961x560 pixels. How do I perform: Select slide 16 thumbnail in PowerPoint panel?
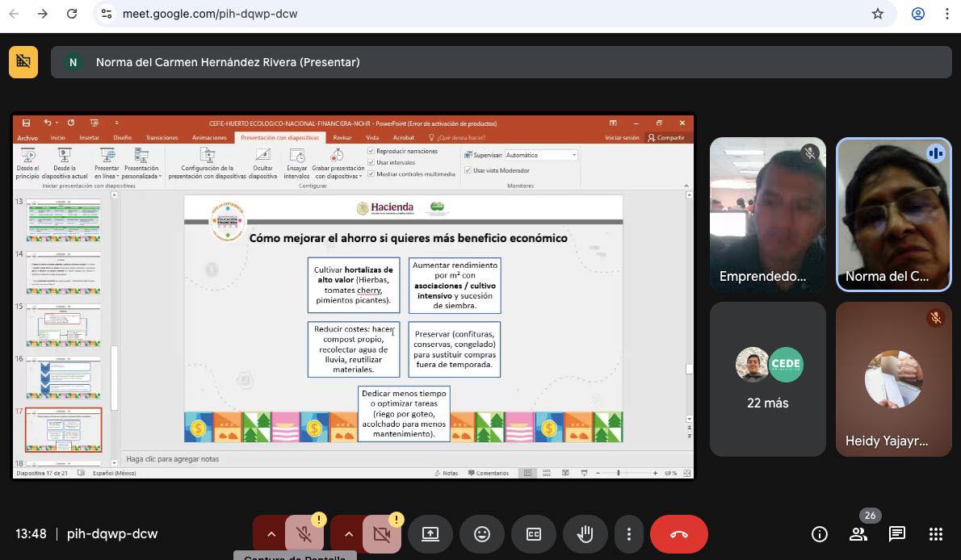point(63,378)
